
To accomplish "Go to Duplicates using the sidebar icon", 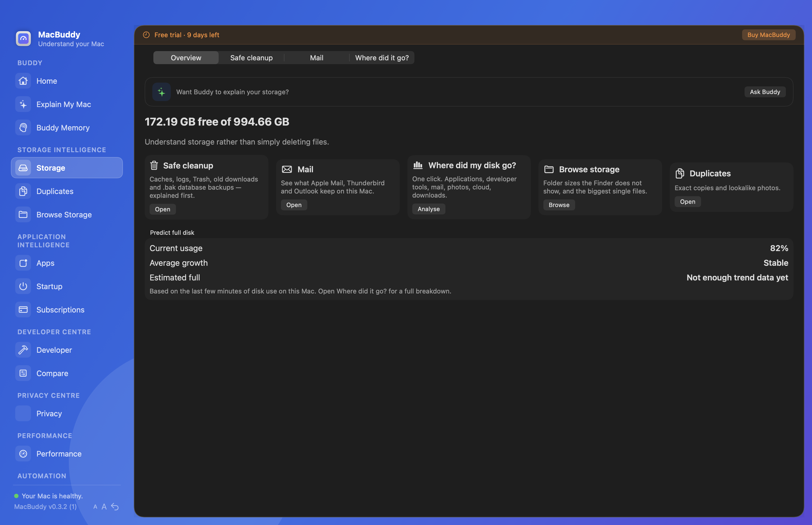I will pyautogui.click(x=23, y=191).
